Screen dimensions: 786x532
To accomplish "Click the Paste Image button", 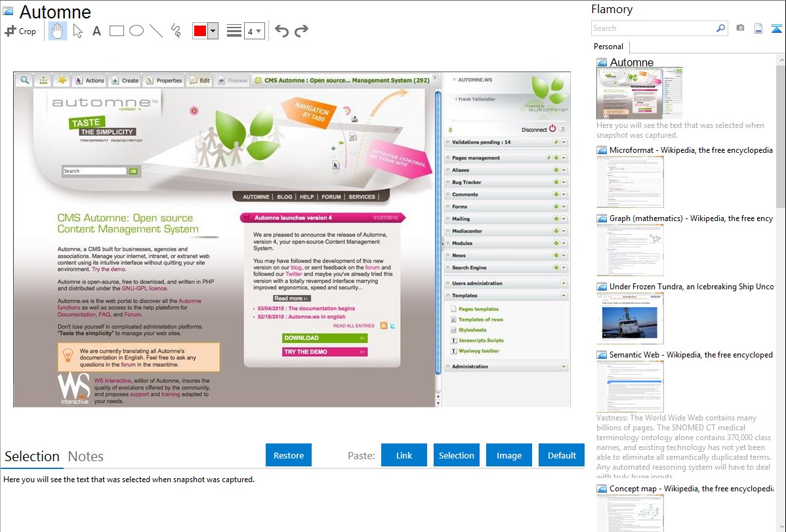I will click(509, 455).
